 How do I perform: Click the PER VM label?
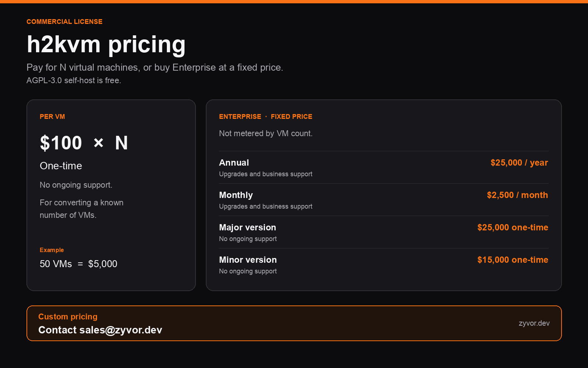(52, 117)
